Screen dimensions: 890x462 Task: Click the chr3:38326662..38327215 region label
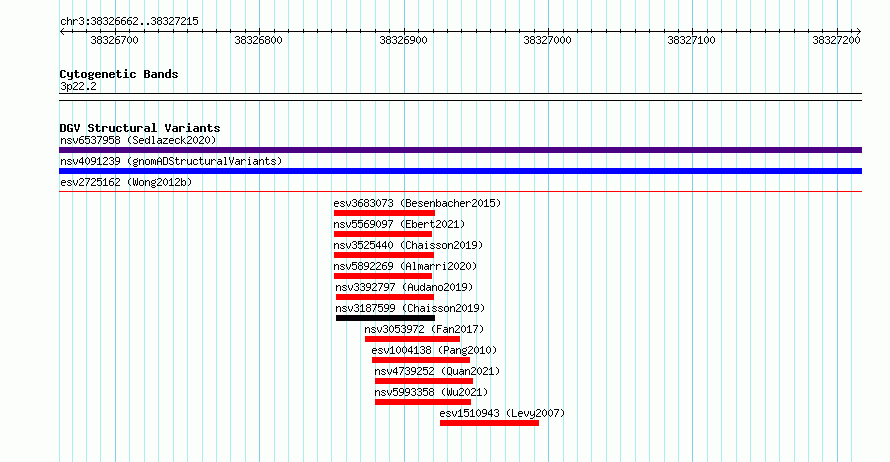point(129,22)
